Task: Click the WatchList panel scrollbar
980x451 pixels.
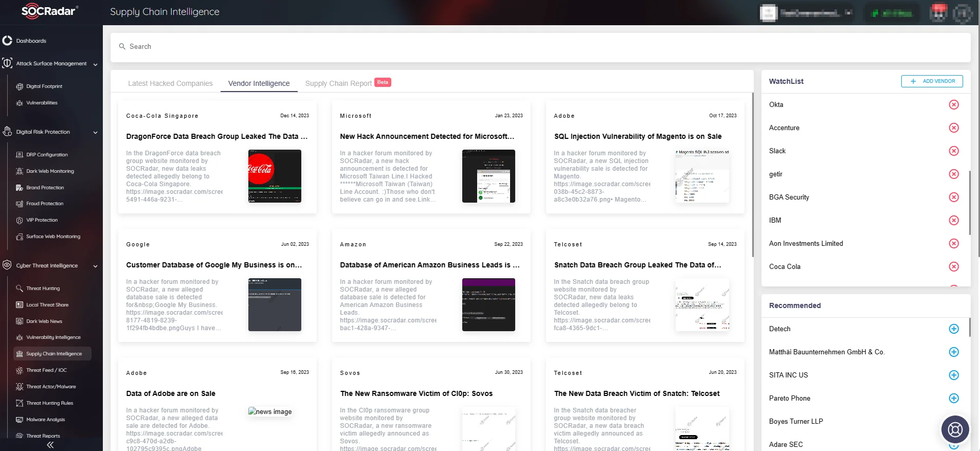Action: 970,203
